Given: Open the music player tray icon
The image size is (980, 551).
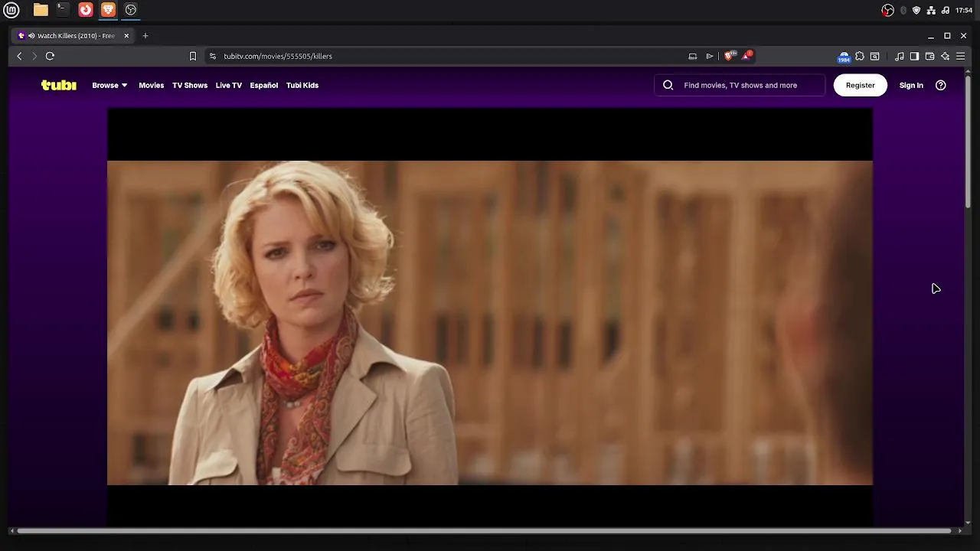Looking at the screenshot, I should (x=945, y=10).
